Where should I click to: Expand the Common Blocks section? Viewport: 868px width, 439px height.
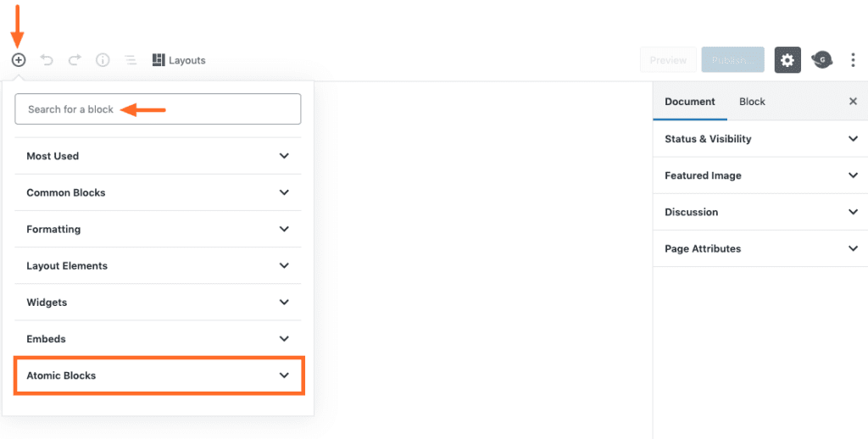158,192
